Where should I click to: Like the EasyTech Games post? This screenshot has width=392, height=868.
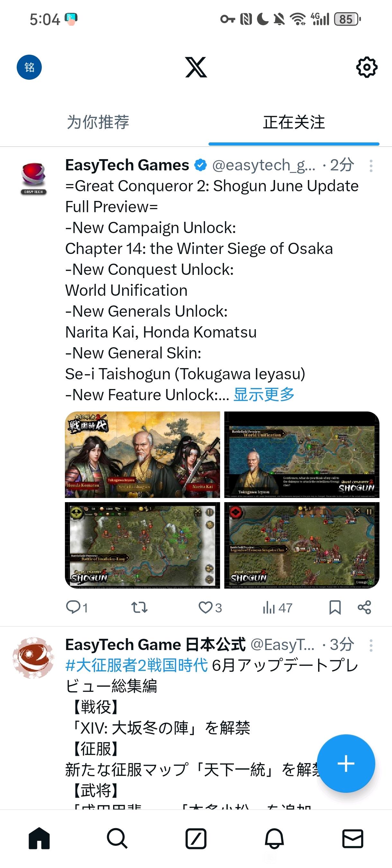pyautogui.click(x=210, y=608)
